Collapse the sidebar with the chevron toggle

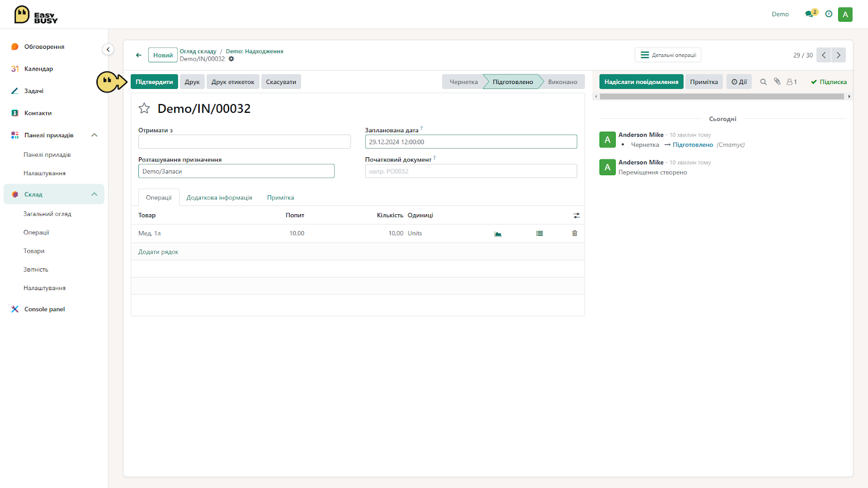pos(108,49)
